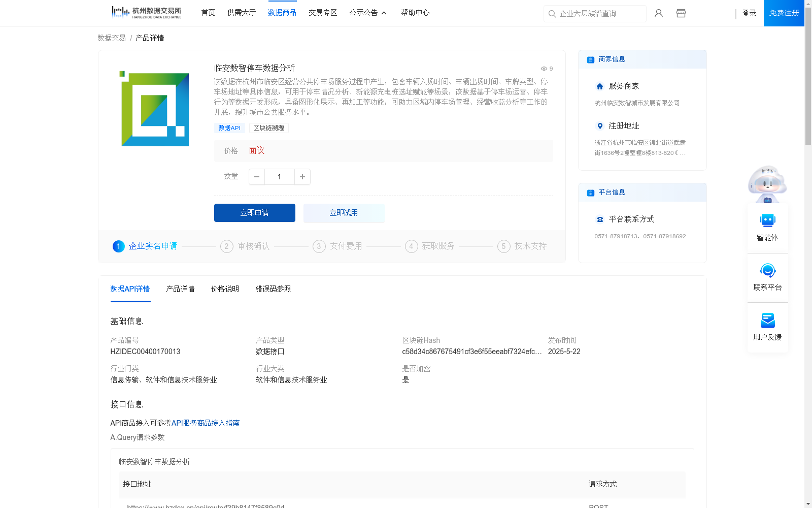
Task: Decrease quantity with the minus button
Action: 257,177
